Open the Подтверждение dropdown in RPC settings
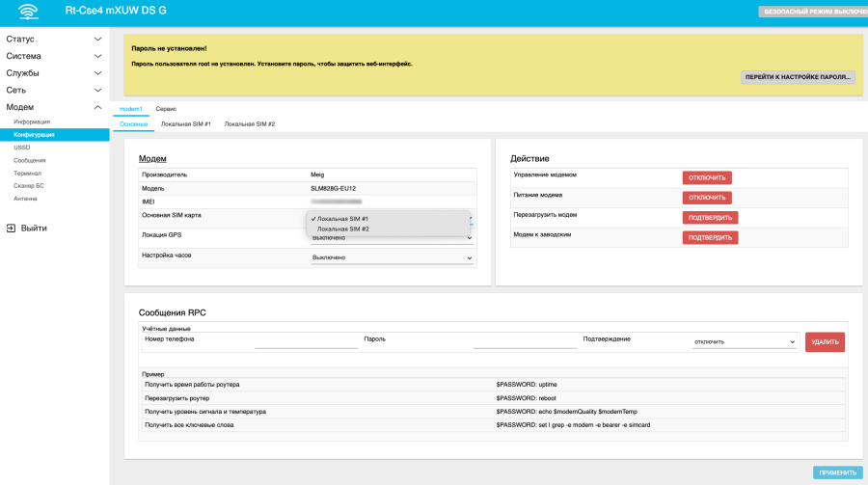The image size is (868, 485). [x=745, y=341]
